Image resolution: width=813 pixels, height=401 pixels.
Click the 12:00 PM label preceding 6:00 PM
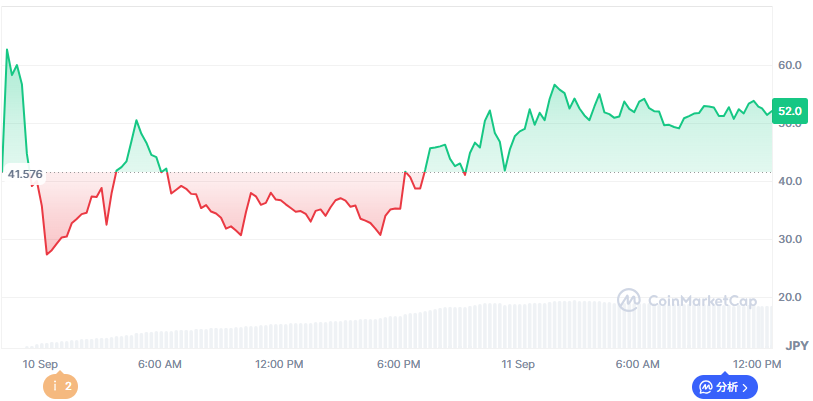coord(279,364)
